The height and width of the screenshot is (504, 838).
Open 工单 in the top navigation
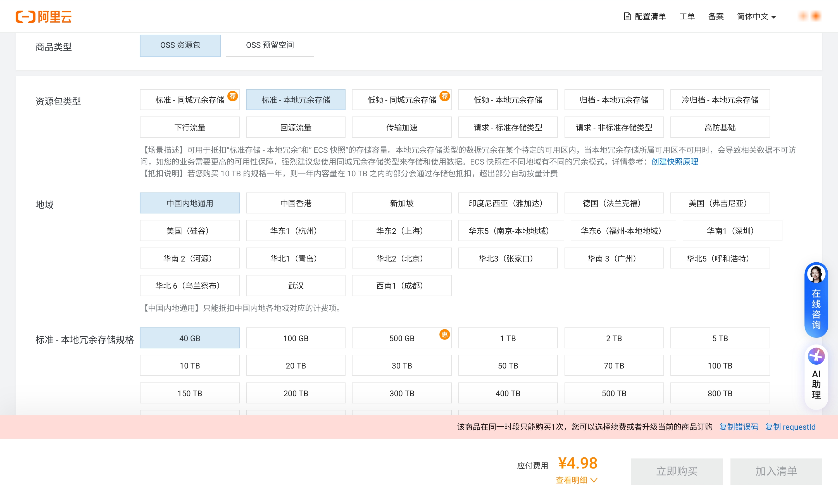tap(687, 16)
